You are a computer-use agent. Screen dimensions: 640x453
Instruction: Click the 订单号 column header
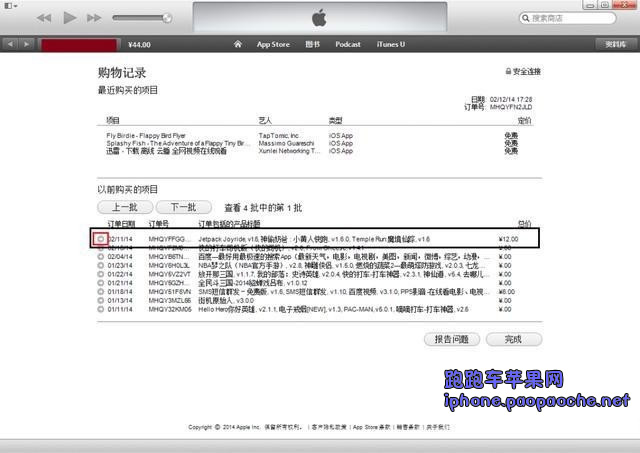[158, 224]
